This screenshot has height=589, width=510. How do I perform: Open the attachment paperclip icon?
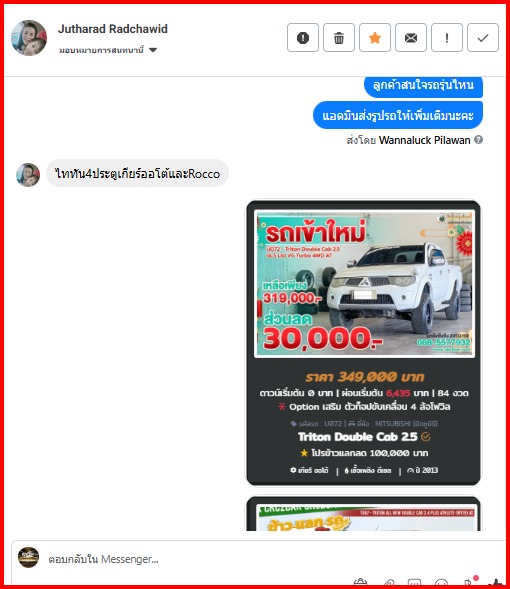pyautogui.click(x=389, y=583)
